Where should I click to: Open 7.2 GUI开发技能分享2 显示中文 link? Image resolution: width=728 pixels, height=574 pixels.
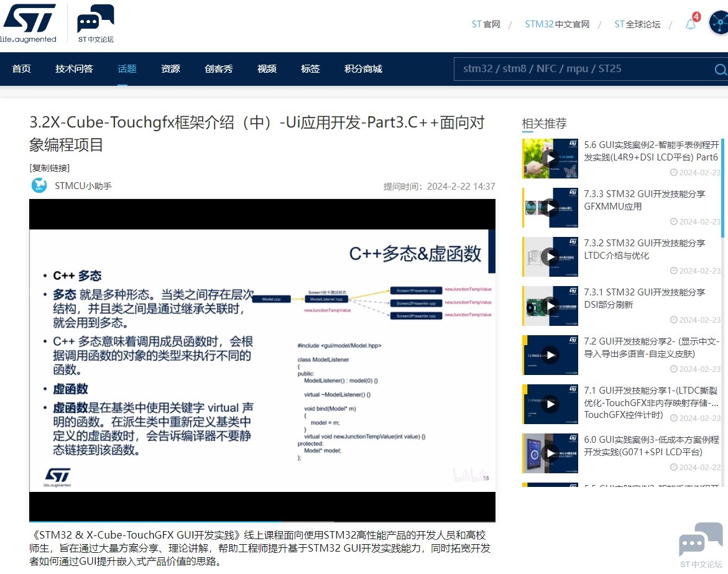pyautogui.click(x=652, y=348)
